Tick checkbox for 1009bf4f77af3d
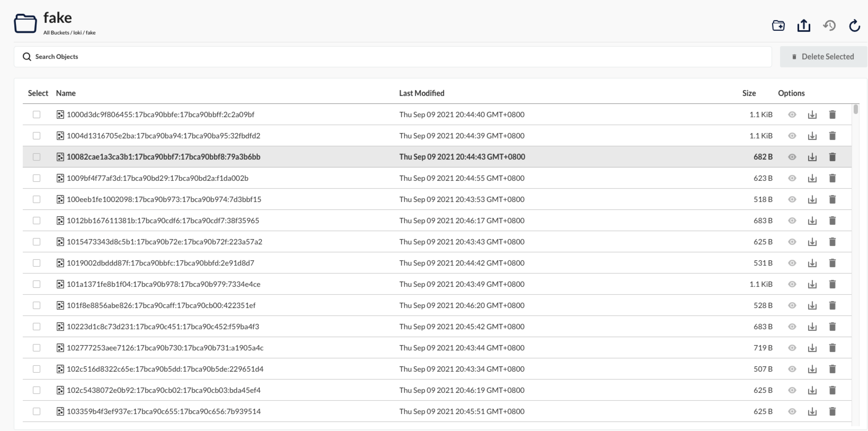This screenshot has height=431, width=868. click(x=36, y=178)
